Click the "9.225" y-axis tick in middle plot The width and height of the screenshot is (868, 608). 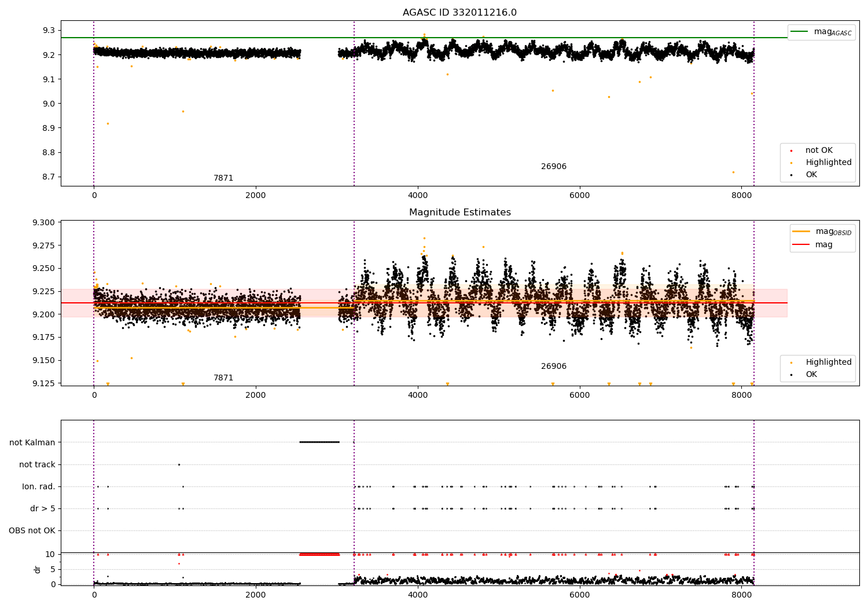[x=43, y=291]
